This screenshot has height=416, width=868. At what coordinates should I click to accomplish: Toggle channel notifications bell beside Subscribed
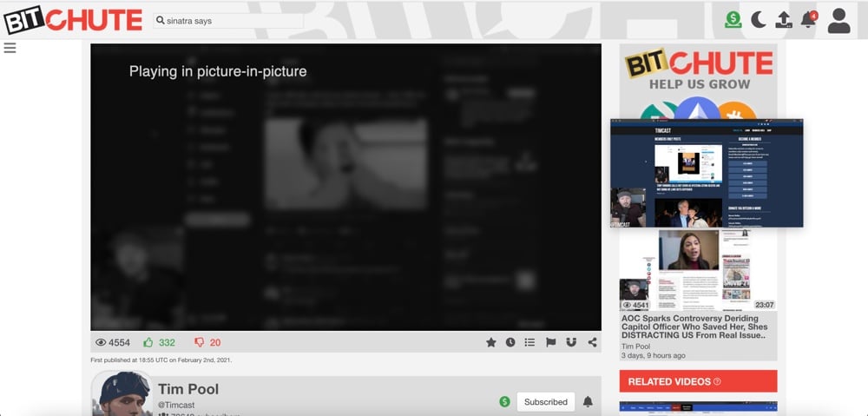click(588, 401)
